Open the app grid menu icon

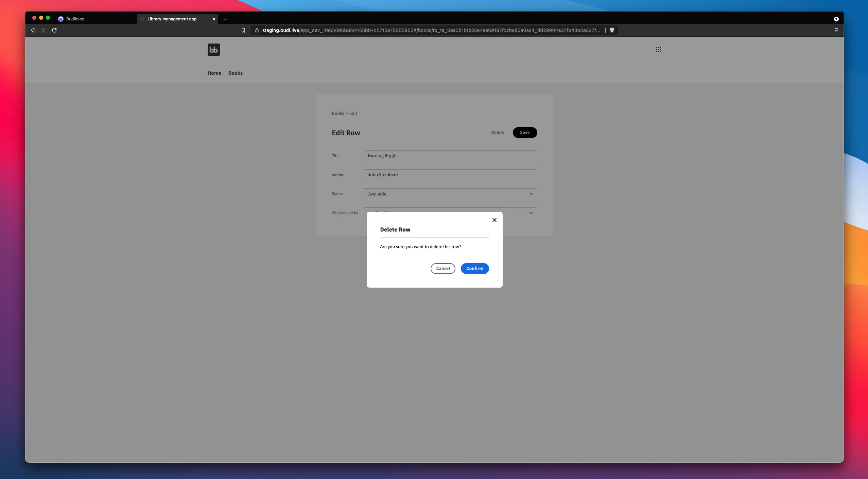point(658,50)
